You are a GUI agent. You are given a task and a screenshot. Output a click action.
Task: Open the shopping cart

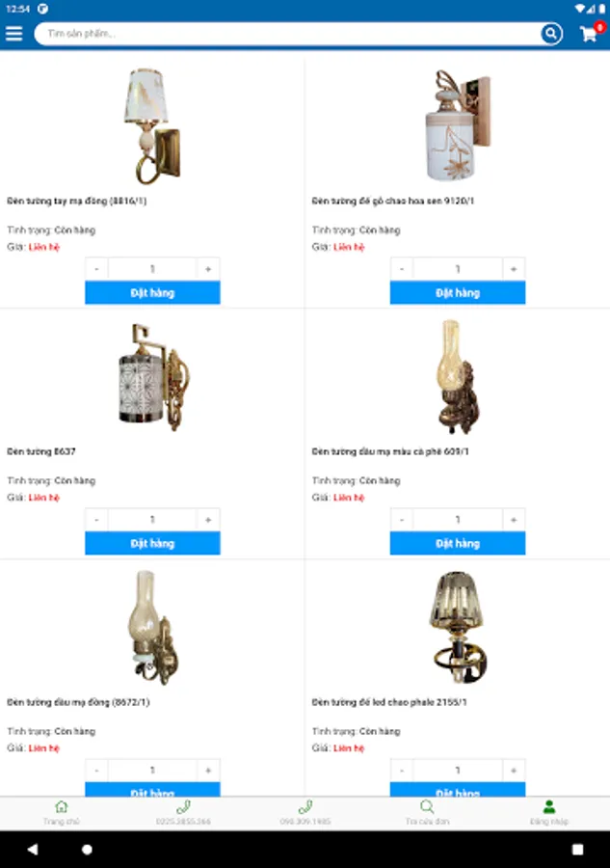click(590, 33)
